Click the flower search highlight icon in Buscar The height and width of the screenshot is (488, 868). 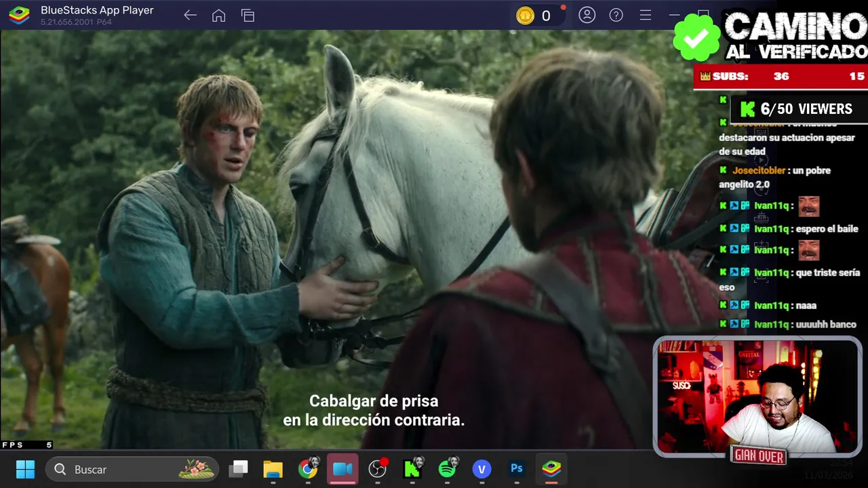click(197, 468)
